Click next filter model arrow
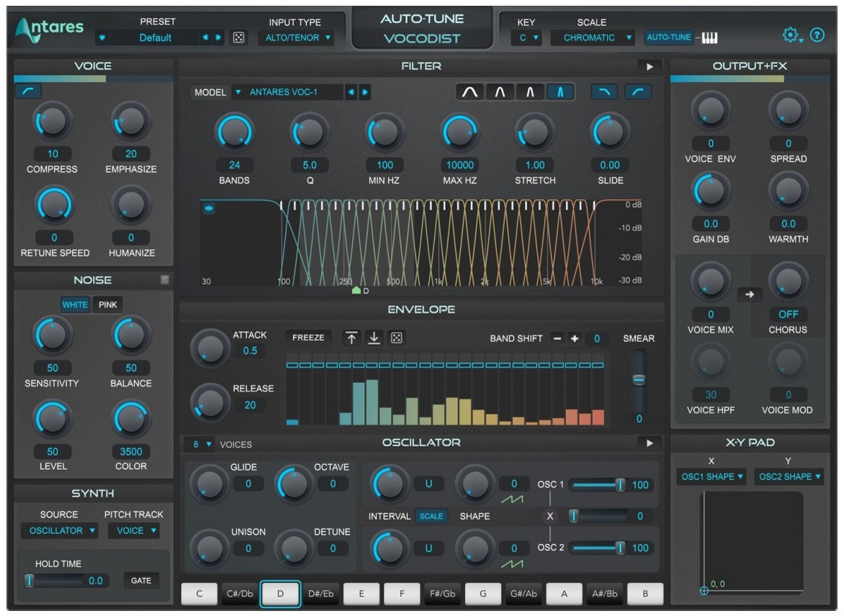 pyautogui.click(x=365, y=92)
